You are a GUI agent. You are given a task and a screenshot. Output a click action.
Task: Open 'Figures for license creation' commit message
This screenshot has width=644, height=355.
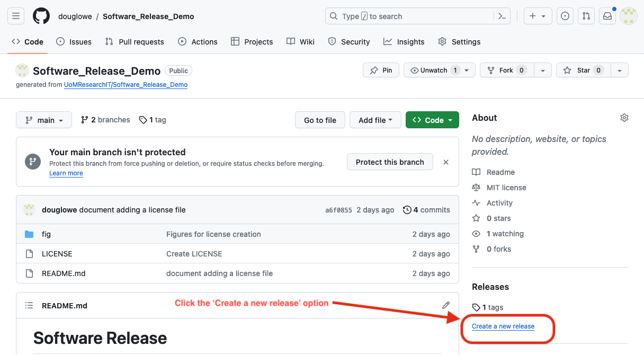(213, 234)
